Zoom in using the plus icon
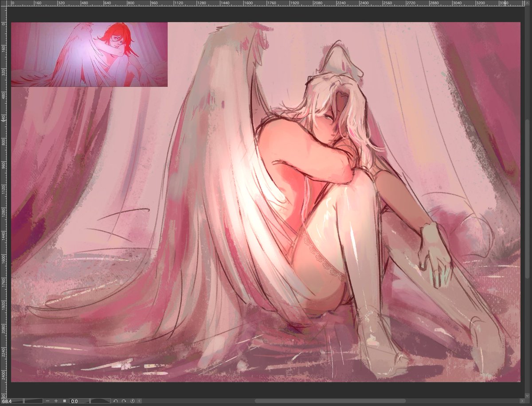This screenshot has height=406, width=532. click(56, 401)
